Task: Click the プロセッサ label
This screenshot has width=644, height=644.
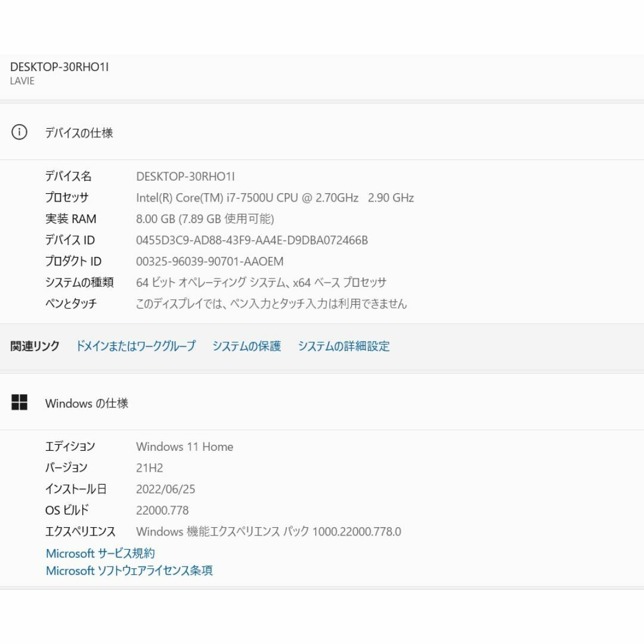Action: [x=67, y=197]
